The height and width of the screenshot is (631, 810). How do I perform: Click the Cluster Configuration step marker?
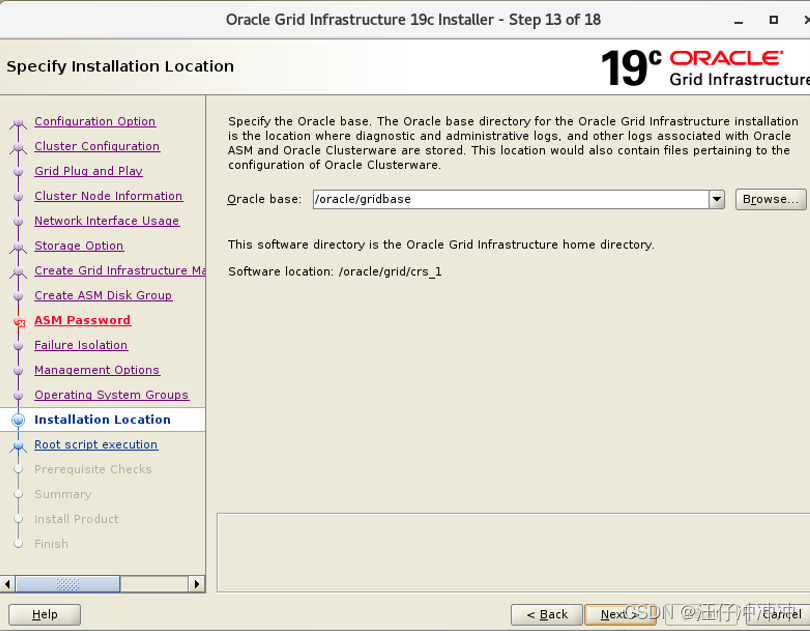(x=18, y=147)
